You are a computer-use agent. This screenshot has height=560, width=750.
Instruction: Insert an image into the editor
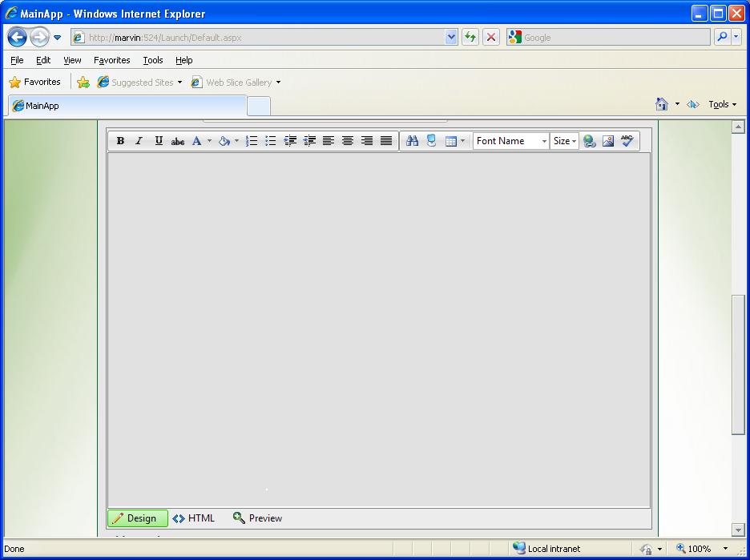pyautogui.click(x=608, y=140)
